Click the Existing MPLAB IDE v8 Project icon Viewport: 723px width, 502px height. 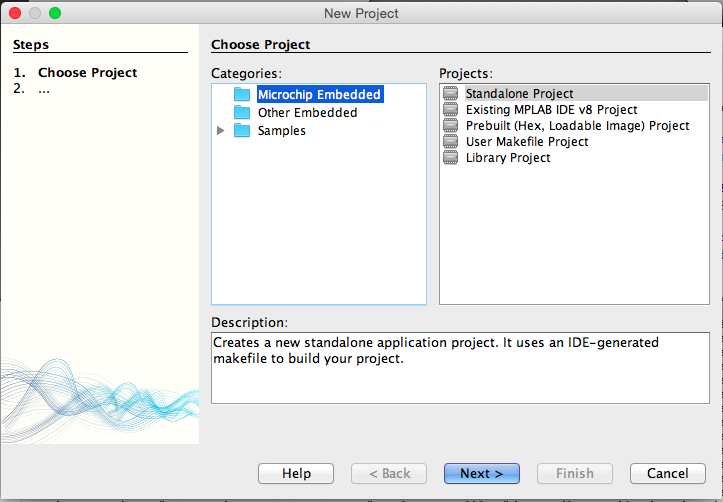click(451, 110)
